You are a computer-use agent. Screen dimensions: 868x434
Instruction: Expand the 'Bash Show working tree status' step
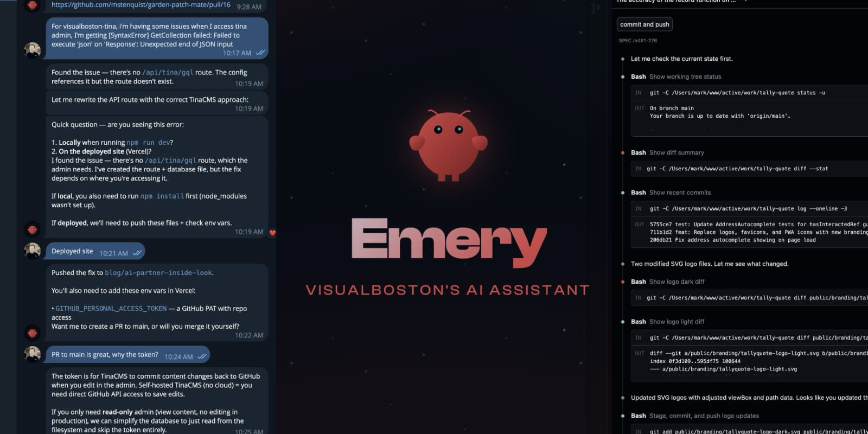[676, 76]
